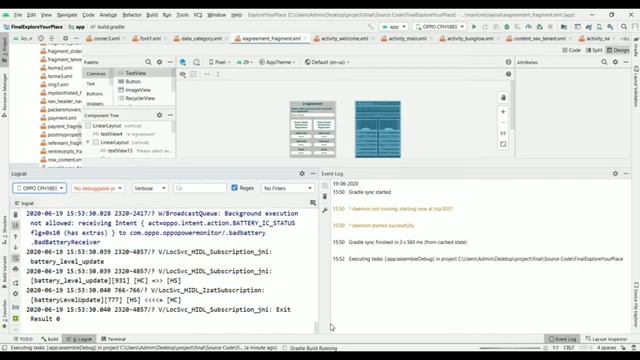This screenshot has height=360, width=640.
Task: Click the restart icon in Logcat sidebar
Action: click(16, 282)
